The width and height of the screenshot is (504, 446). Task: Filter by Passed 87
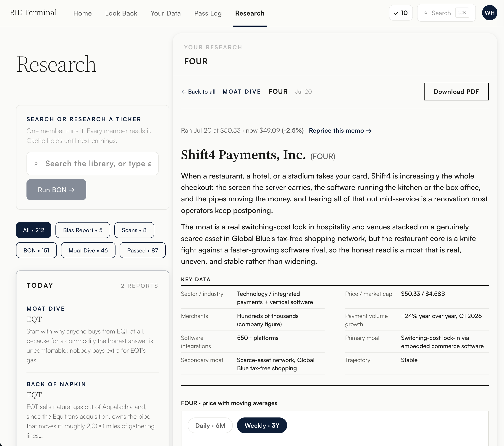(x=142, y=250)
